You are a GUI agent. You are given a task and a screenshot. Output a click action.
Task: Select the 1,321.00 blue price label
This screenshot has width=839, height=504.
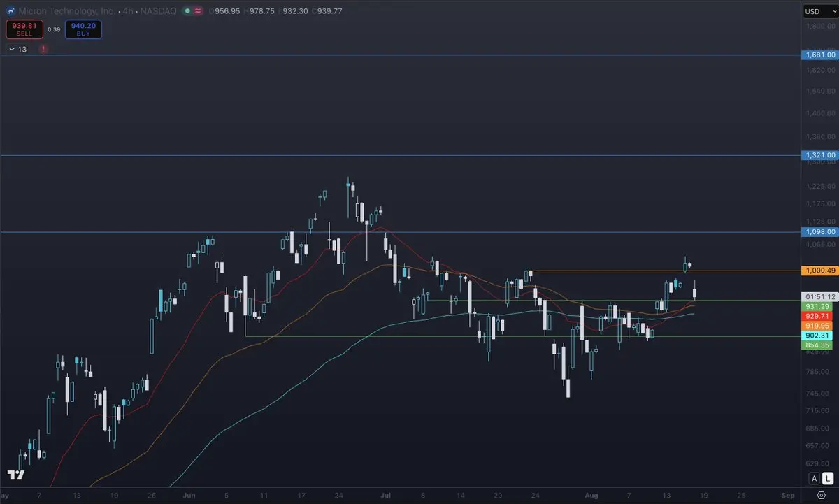click(x=820, y=155)
